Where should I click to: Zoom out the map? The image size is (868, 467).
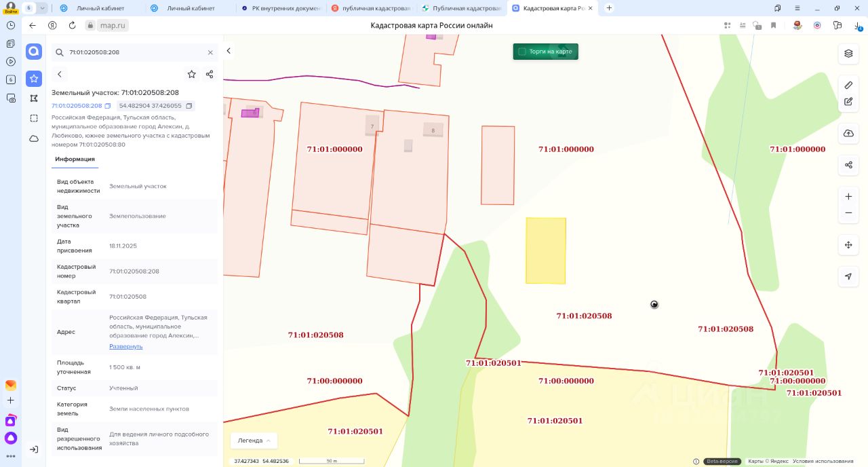(x=848, y=213)
